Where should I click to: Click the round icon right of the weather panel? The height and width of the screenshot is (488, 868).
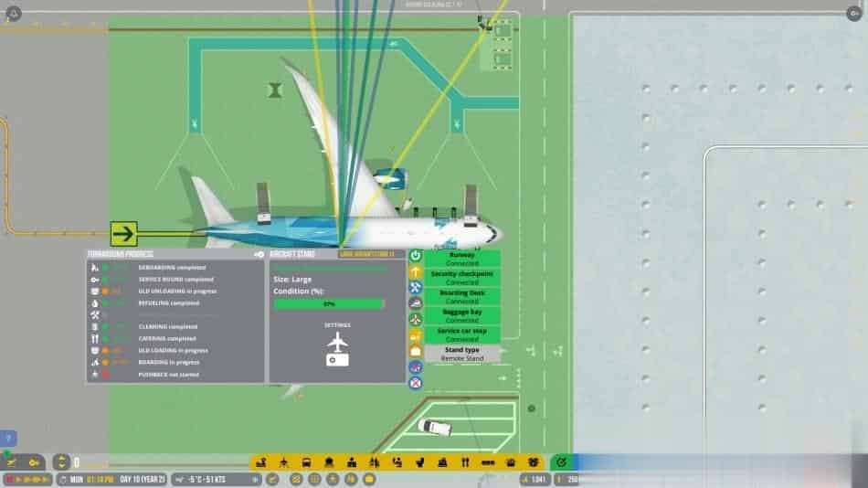click(272, 479)
